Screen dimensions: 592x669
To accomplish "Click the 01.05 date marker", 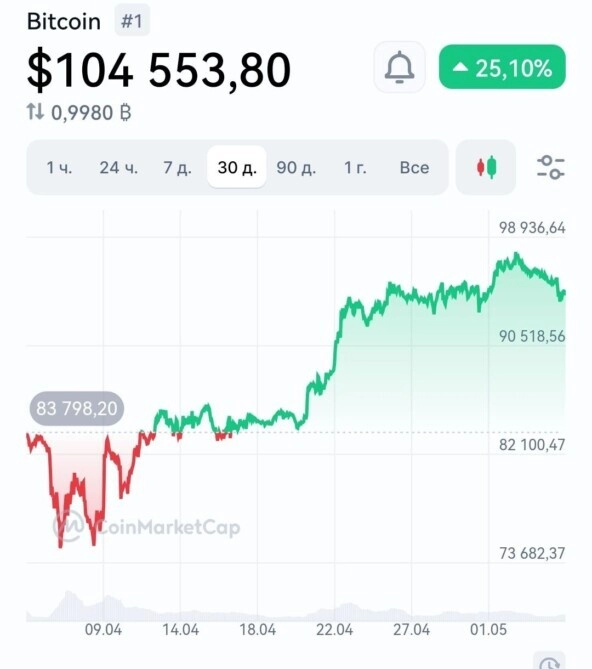I will [x=488, y=630].
